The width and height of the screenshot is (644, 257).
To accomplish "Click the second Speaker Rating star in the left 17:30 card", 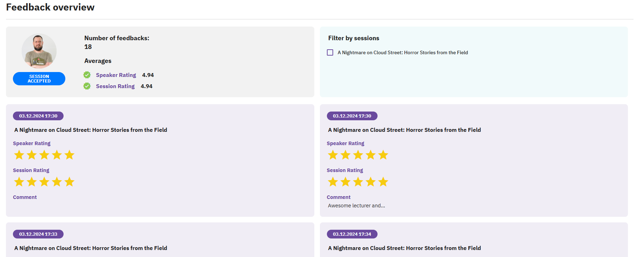I will [32, 155].
